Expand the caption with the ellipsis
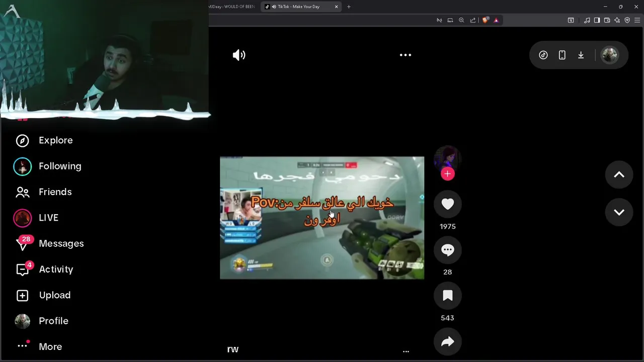This screenshot has width=644, height=362. point(406,351)
